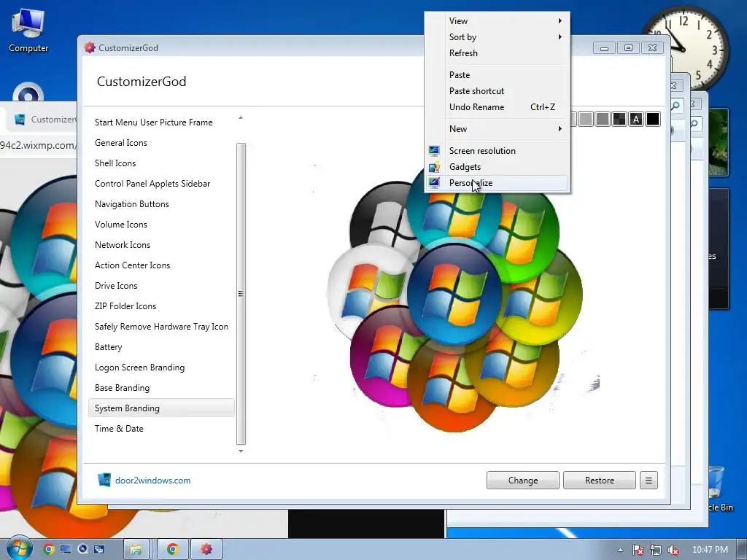Pick the black background swatch
747x560 pixels.
653,119
